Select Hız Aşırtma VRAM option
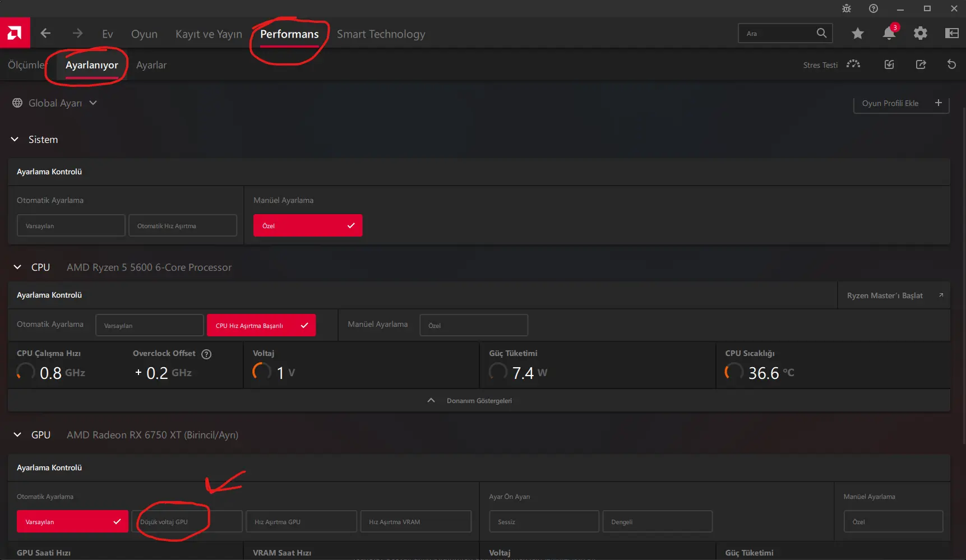The image size is (966, 560). (416, 521)
